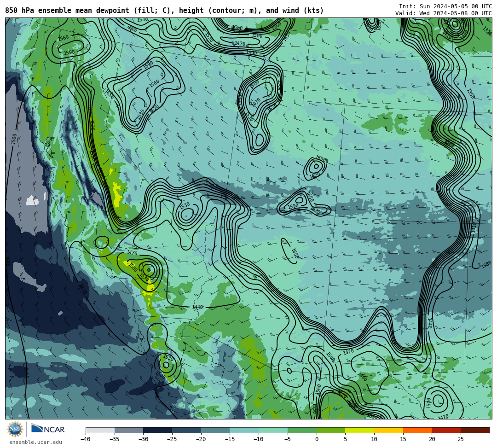Click the colorbar tick label 10
The height and width of the screenshot is (448, 497).
(x=374, y=439)
